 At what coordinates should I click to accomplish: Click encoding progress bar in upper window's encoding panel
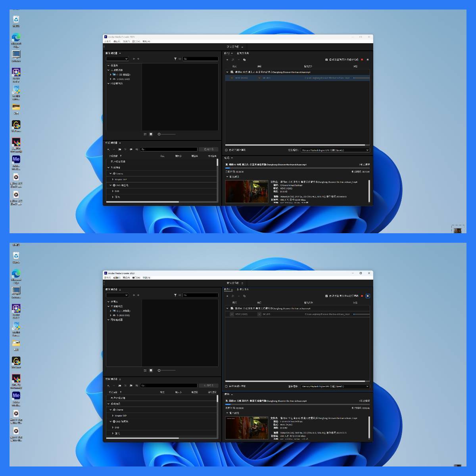pyautogui.click(x=297, y=168)
